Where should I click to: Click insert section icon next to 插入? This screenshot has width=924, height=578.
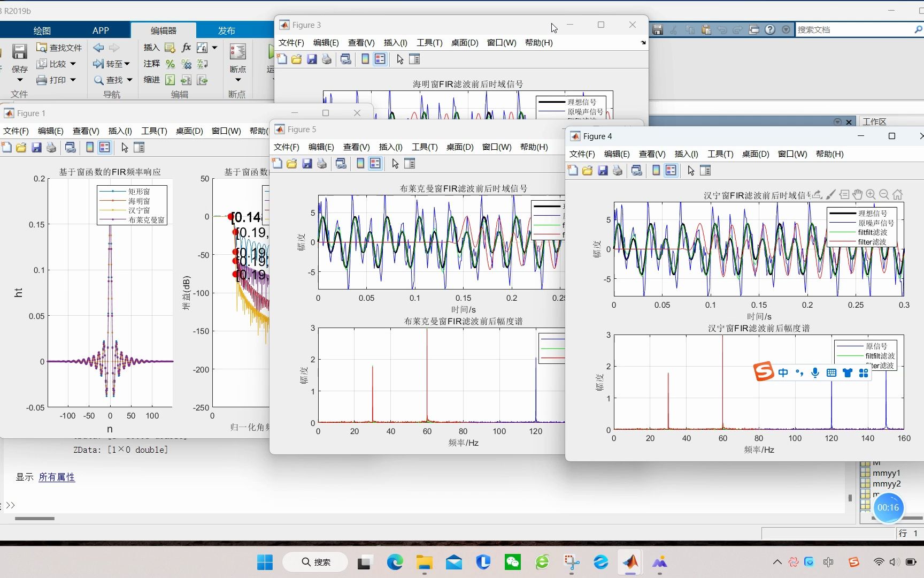(170, 48)
